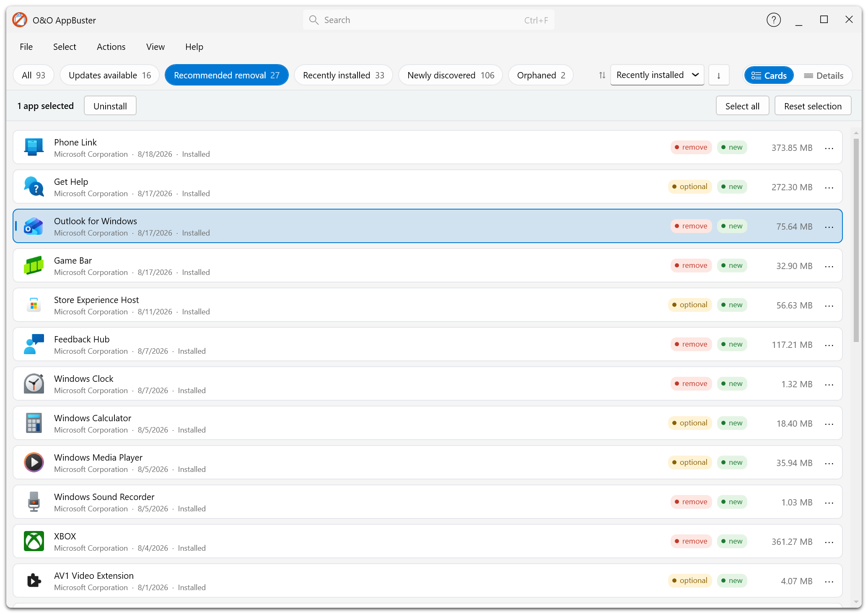Open more options for Store Experience Host
This screenshot has height=614, width=868.
pos(829,306)
